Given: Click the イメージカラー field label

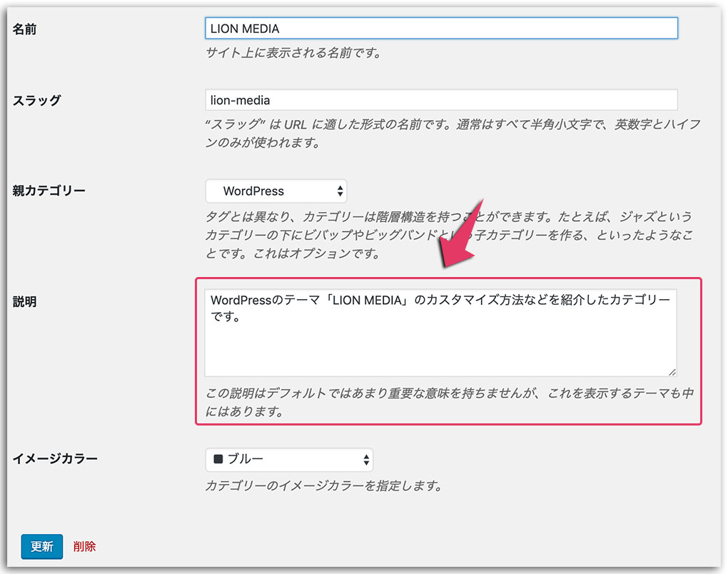Looking at the screenshot, I should point(55,458).
